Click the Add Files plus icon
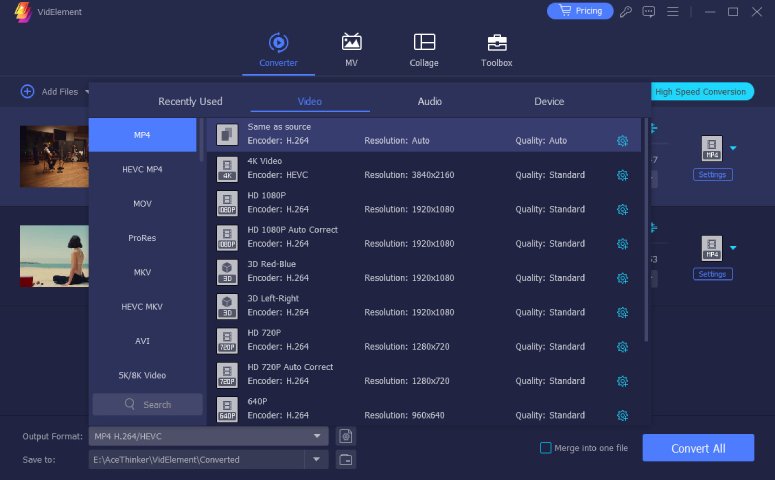This screenshot has width=775, height=480. 27,91
